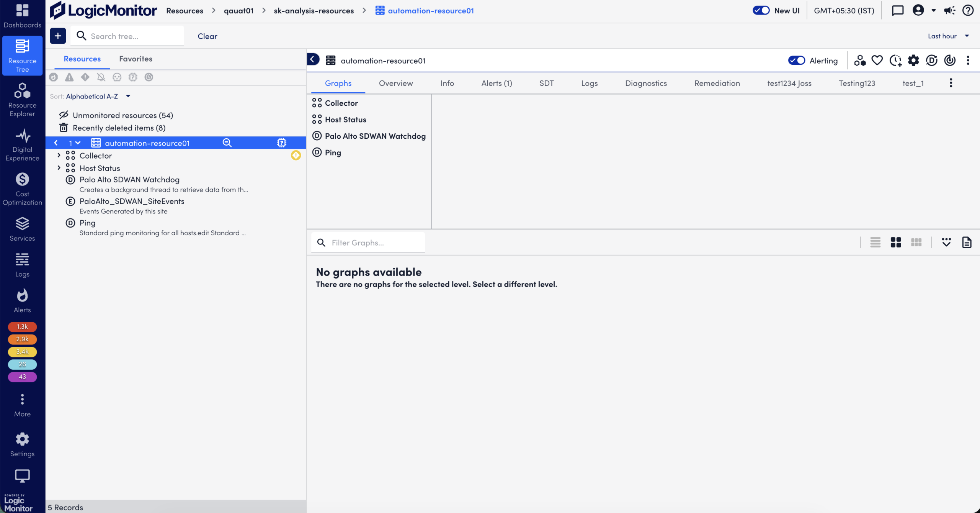Open the user account dropdown arrow
980x513 pixels.
[934, 11]
